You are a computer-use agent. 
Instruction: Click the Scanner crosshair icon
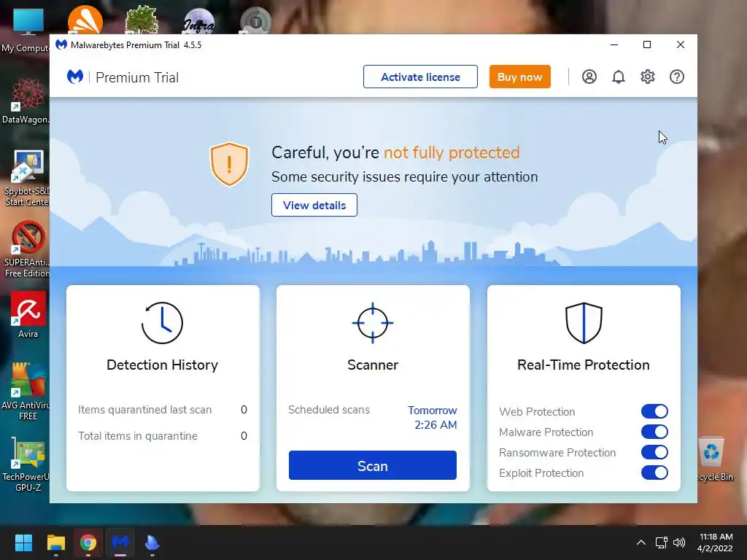click(x=373, y=323)
